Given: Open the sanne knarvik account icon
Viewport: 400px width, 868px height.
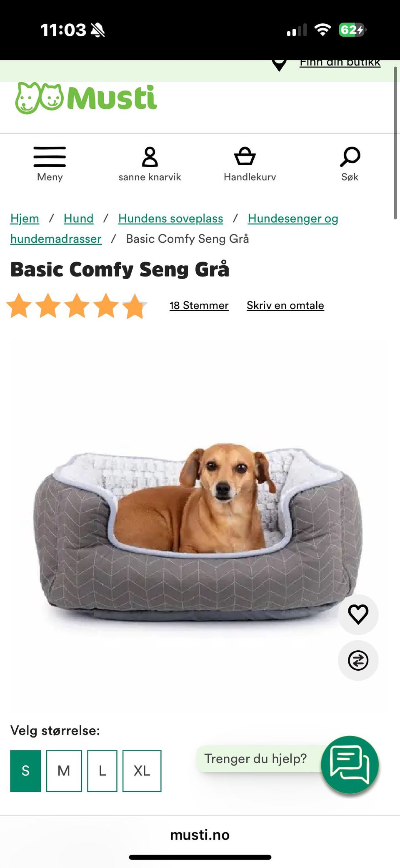Looking at the screenshot, I should pyautogui.click(x=150, y=157).
